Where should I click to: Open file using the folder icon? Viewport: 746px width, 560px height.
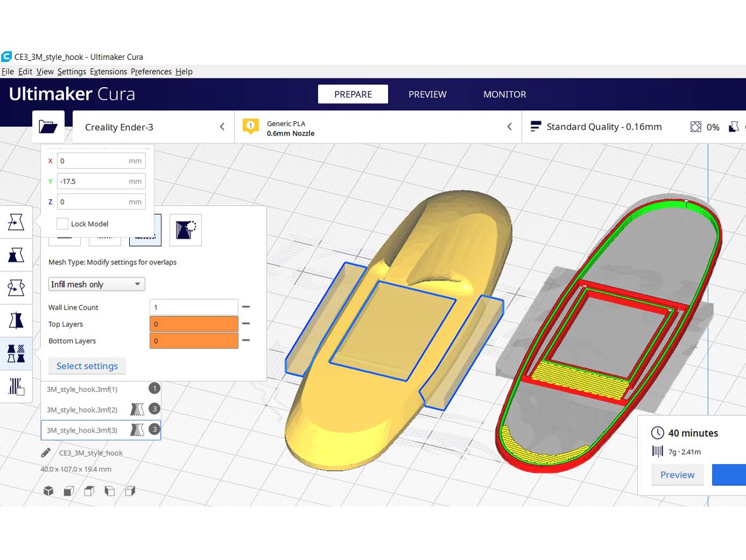click(x=48, y=127)
